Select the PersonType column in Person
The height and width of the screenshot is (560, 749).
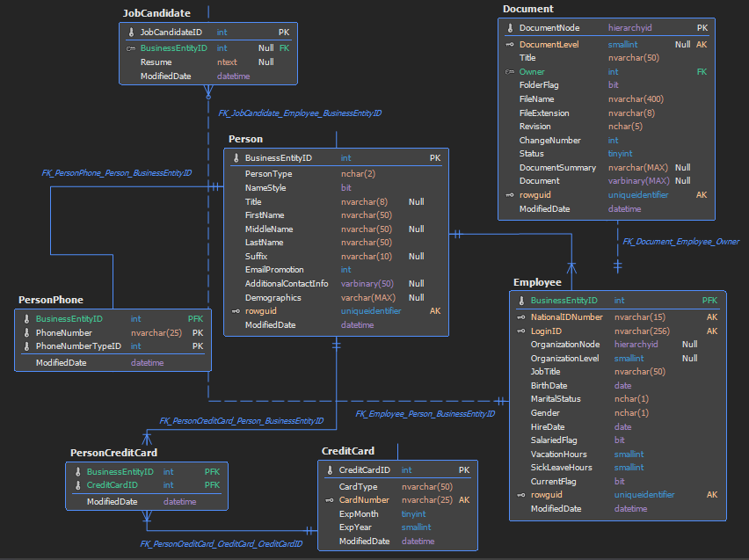click(337, 174)
